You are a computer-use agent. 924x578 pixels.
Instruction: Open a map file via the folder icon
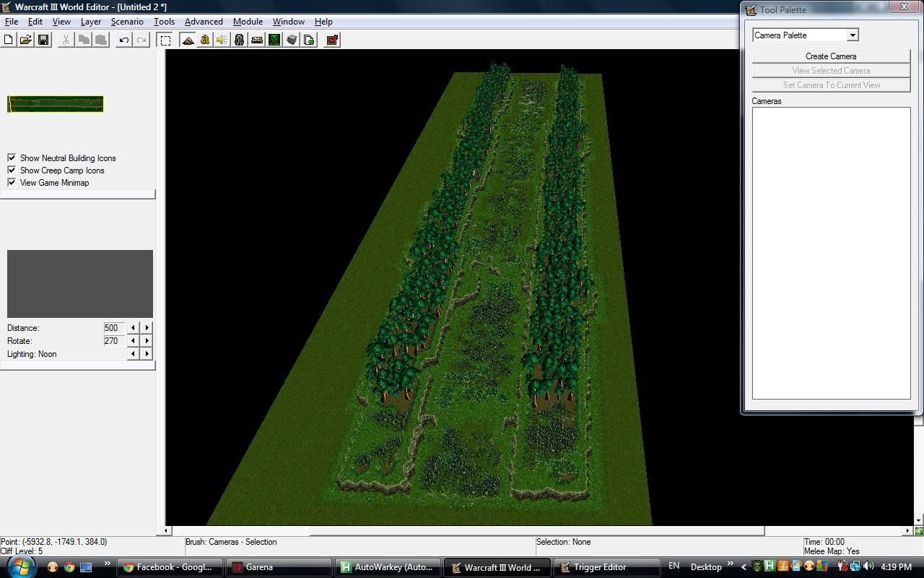click(x=26, y=40)
